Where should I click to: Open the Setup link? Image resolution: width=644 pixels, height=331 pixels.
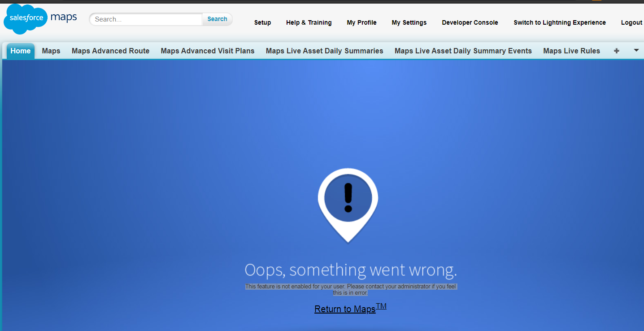tap(263, 22)
